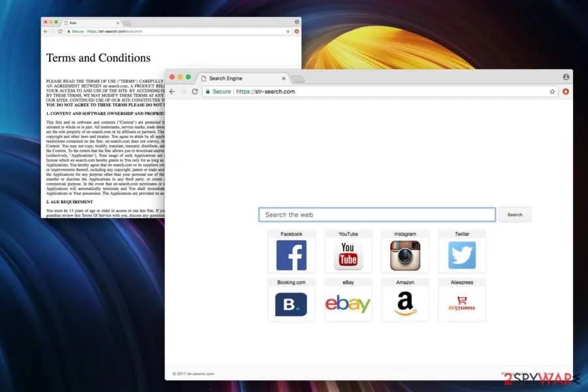Click the address bar in Eula window
588x392 pixels.
[178, 31]
